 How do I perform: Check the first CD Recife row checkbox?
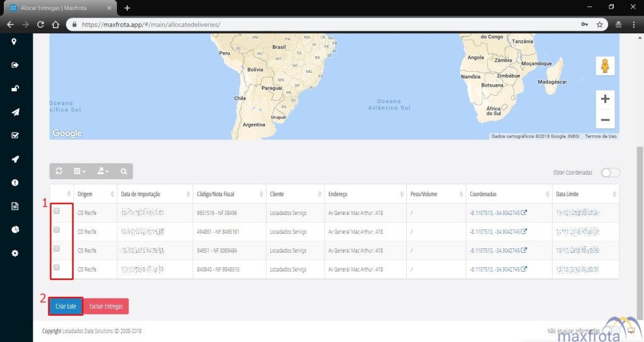click(x=57, y=212)
